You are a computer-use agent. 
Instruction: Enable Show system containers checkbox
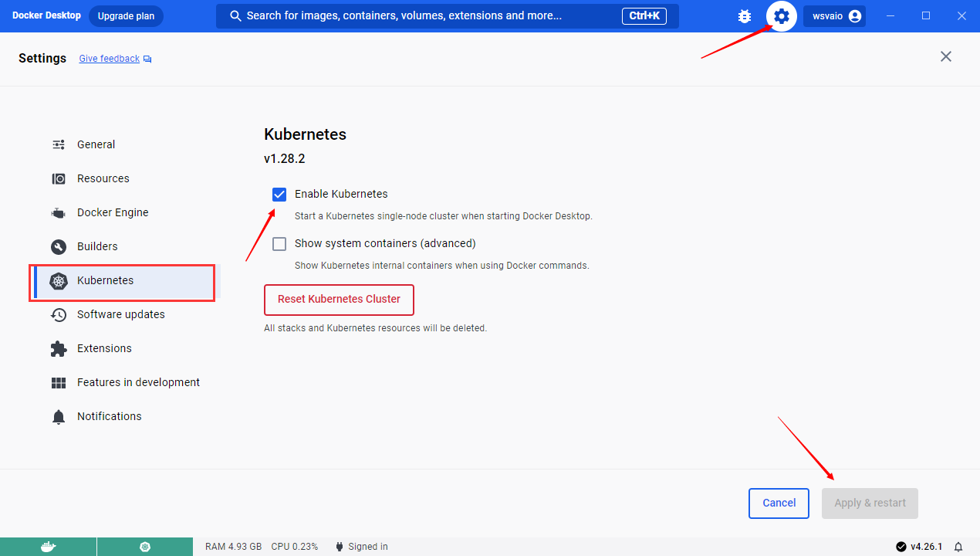pos(279,244)
